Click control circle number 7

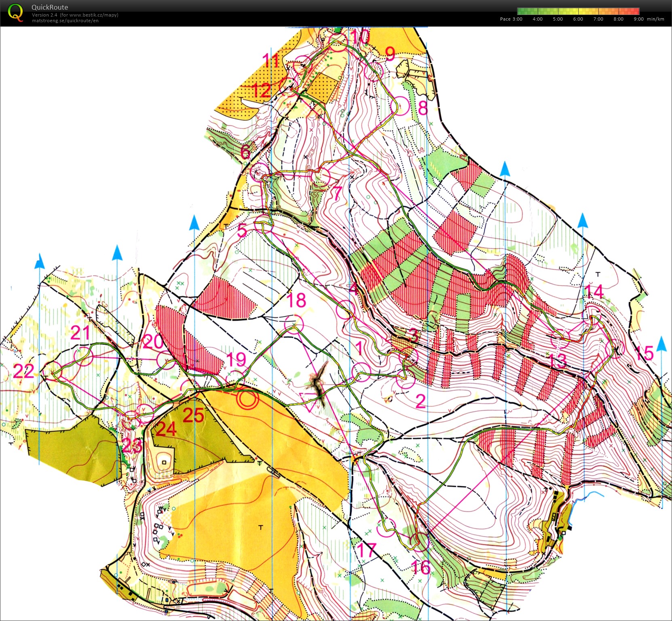point(321,176)
